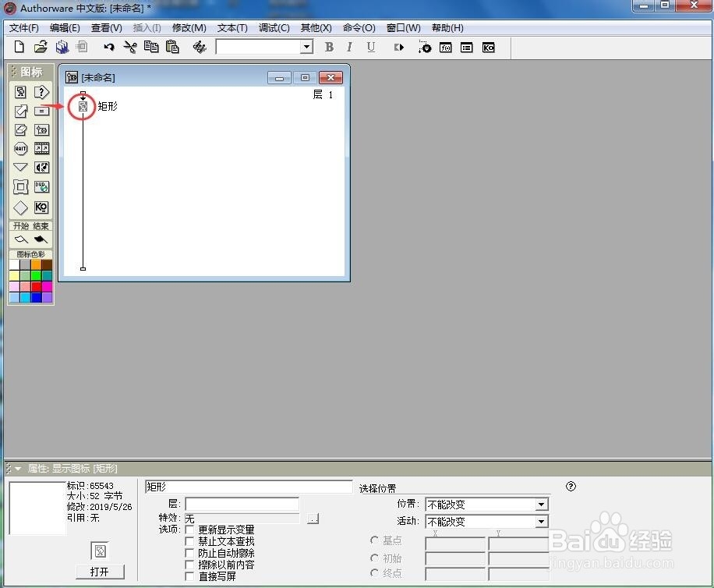The image size is (714, 588).
Task: Open the 编辑(E) menu
Action: pos(65,28)
